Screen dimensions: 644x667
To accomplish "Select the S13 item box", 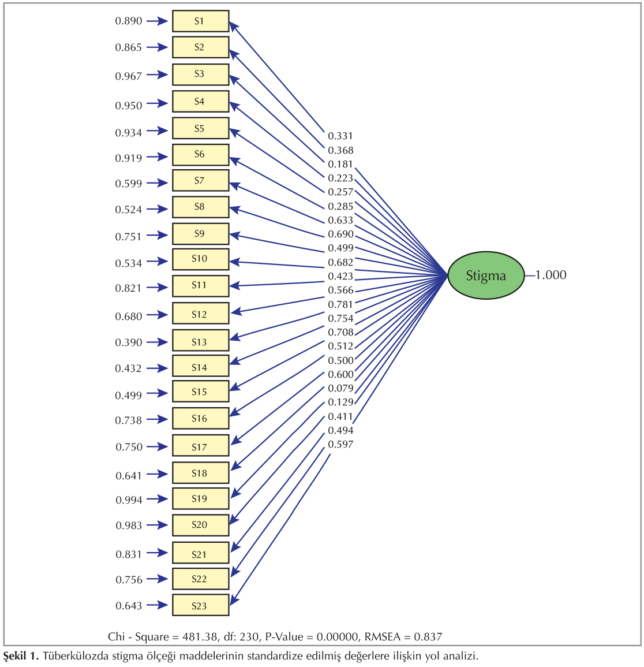I will [200, 342].
